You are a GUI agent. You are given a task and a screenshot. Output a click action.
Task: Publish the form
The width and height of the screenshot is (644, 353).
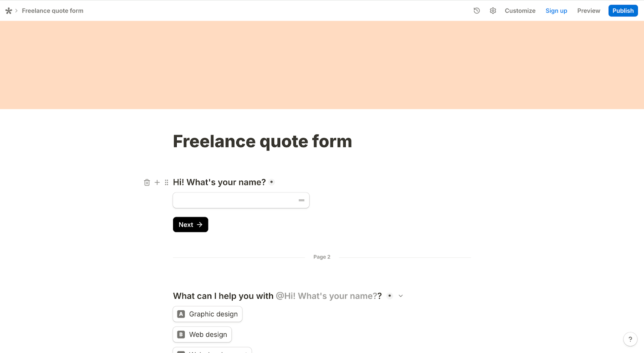pos(622,10)
